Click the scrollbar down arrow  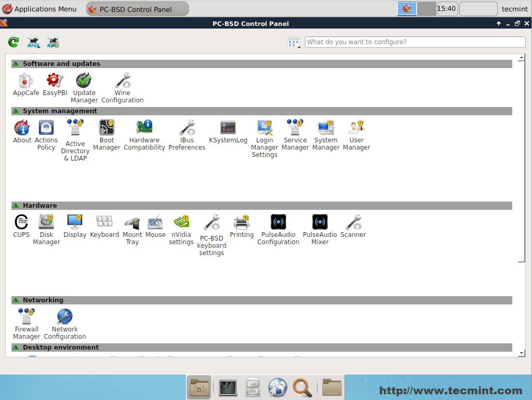tap(522, 353)
